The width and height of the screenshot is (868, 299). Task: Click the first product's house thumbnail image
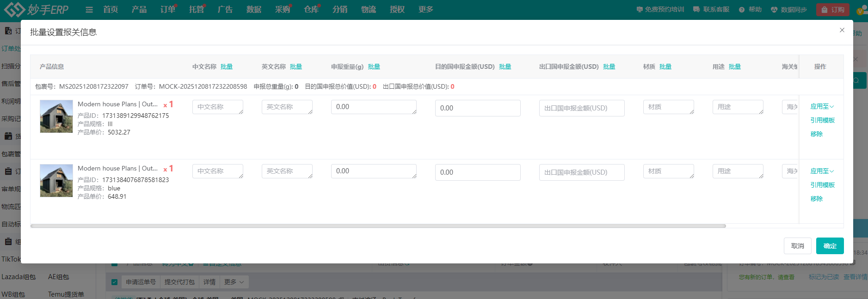(56, 116)
